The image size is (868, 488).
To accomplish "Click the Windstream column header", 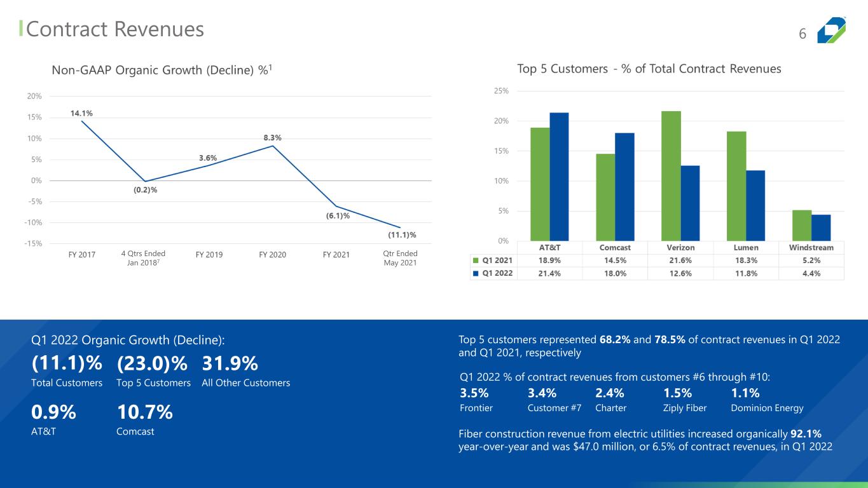I will click(x=811, y=247).
